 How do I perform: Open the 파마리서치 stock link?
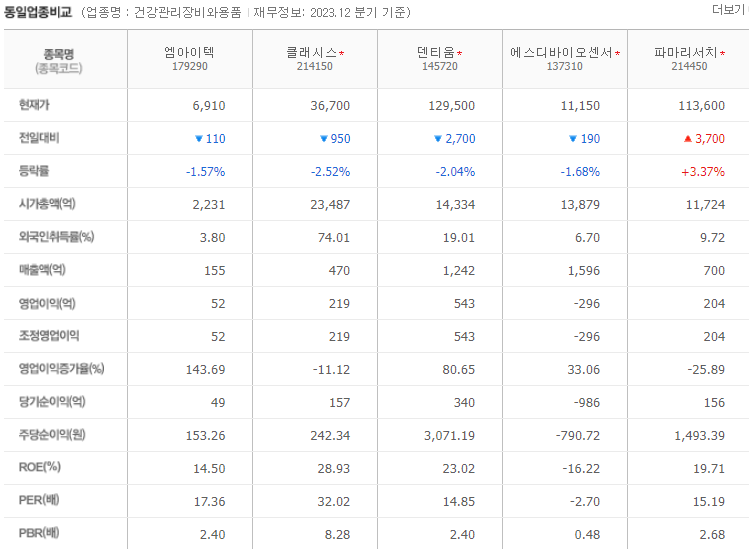tap(686, 52)
